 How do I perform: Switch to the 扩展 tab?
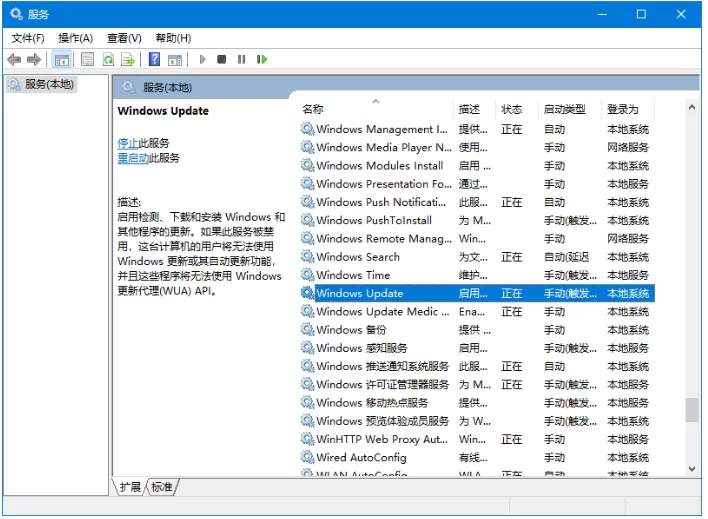click(130, 487)
